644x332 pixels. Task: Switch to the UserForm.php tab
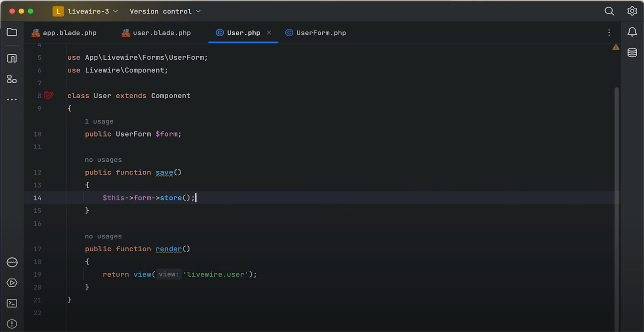pos(316,33)
